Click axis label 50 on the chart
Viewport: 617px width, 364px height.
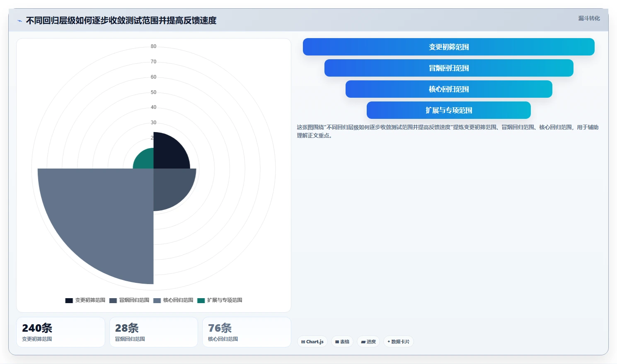(x=153, y=92)
